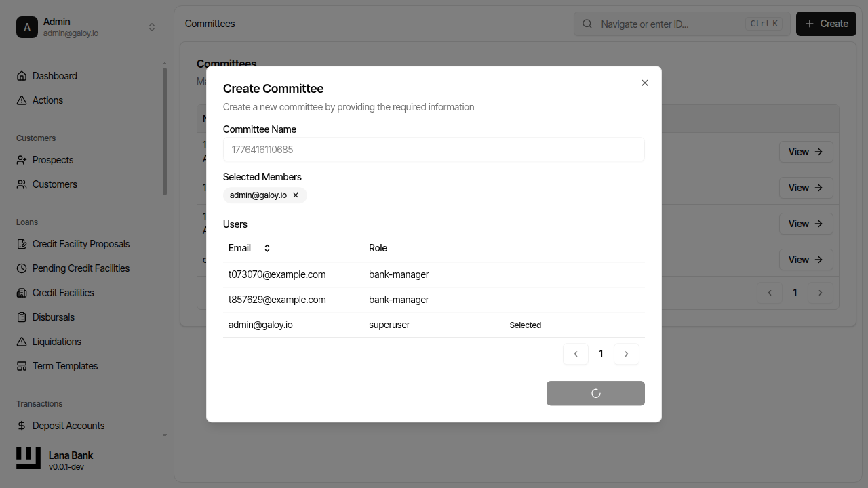Screen dimensions: 868x488
Task: Dismiss the Create Committee dialog
Action: [x=644, y=82]
